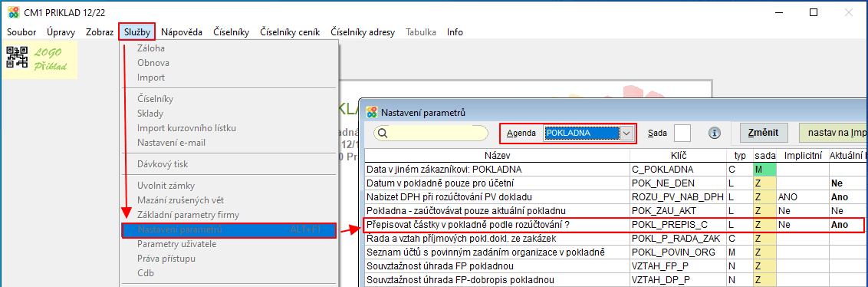This screenshot has width=868, height=287.
Task: Select row 'Přepisovat částky v pokladně podle rozúčtování ?'
Action: [616, 225]
